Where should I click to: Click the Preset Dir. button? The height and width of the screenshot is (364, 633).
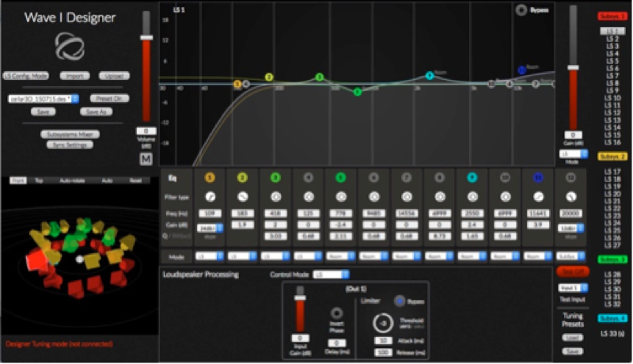(109, 98)
